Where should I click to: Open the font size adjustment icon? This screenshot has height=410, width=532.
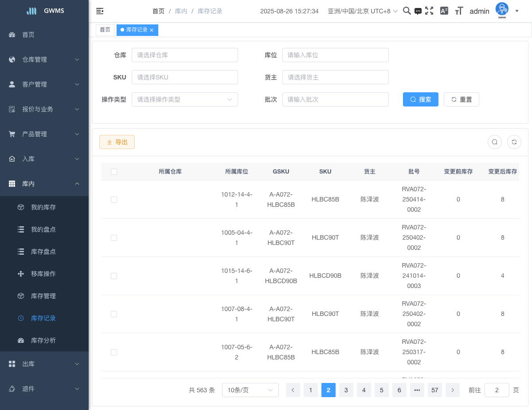coord(459,11)
